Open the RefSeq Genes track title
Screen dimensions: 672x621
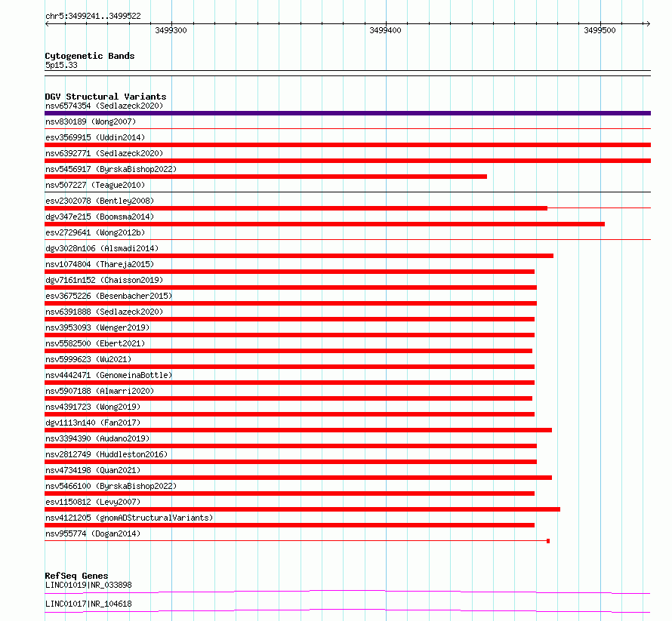tap(76, 576)
